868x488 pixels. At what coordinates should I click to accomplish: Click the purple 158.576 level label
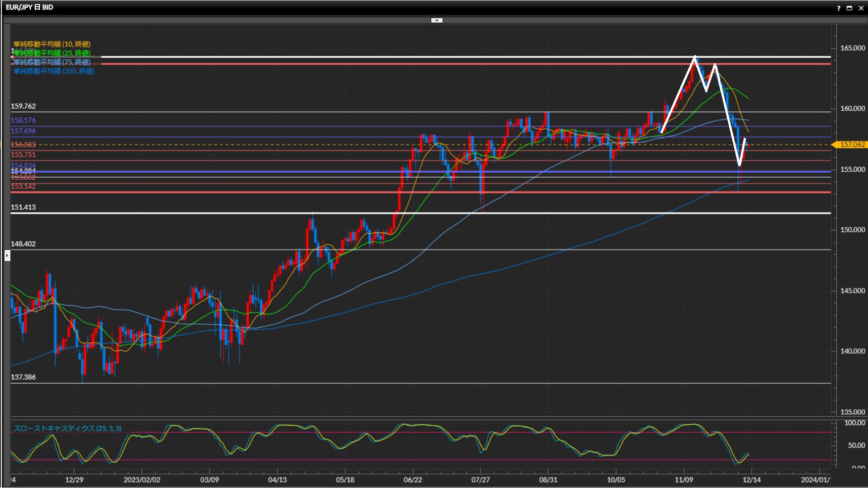(23, 120)
